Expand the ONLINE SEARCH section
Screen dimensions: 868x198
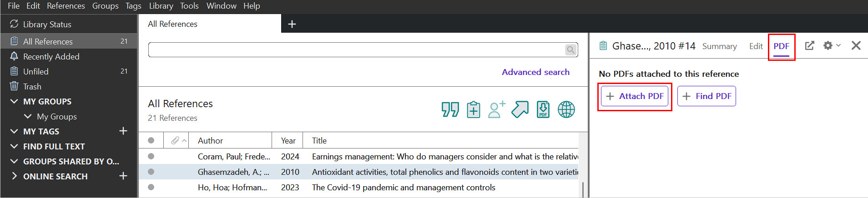pos(14,176)
